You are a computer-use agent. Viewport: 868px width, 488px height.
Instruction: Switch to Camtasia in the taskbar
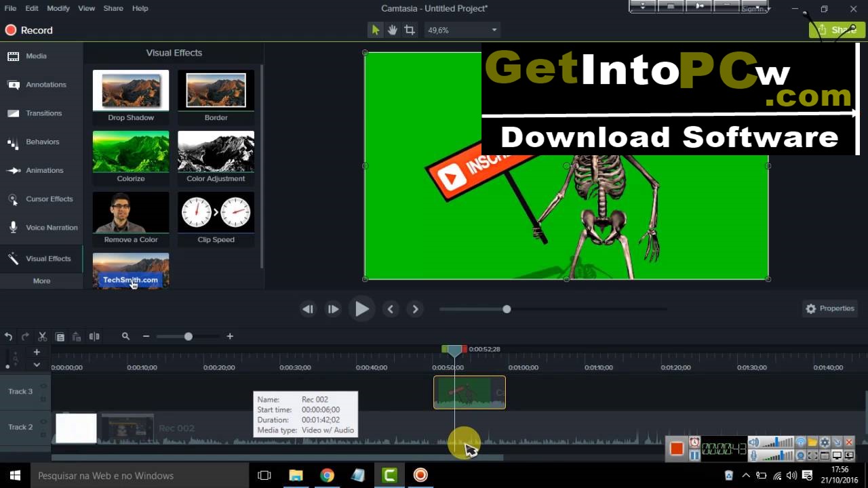(389, 475)
